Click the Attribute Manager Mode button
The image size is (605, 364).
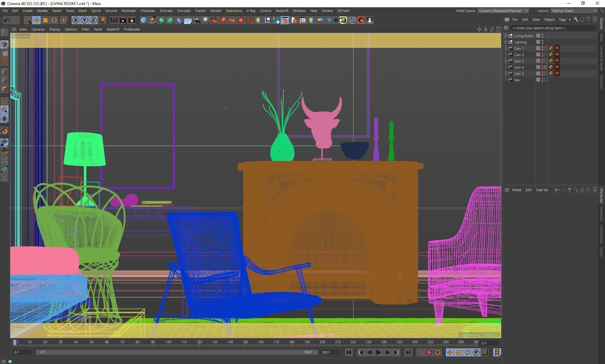coord(516,190)
